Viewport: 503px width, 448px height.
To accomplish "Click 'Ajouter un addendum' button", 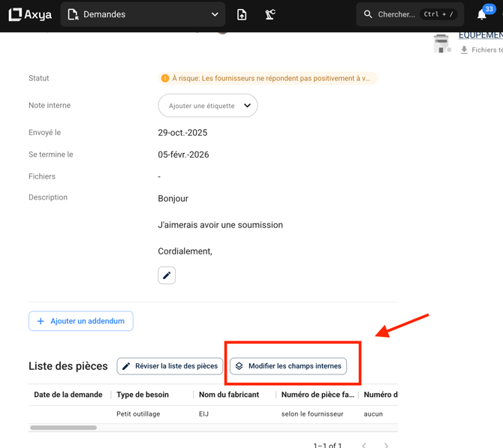I will pyautogui.click(x=81, y=321).
